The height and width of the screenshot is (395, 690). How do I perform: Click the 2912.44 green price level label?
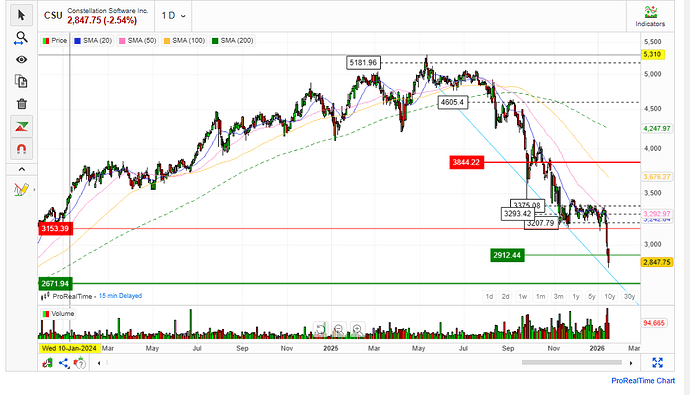pyautogui.click(x=507, y=255)
